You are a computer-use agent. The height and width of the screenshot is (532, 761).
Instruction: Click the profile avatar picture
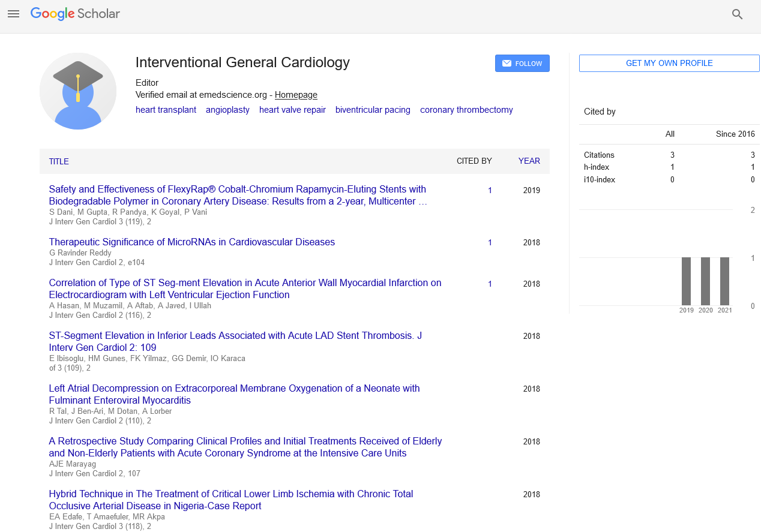coord(78,91)
